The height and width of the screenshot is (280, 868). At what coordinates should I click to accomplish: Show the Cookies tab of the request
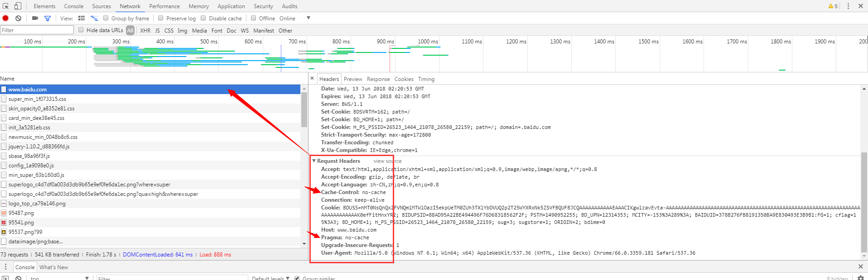point(404,79)
